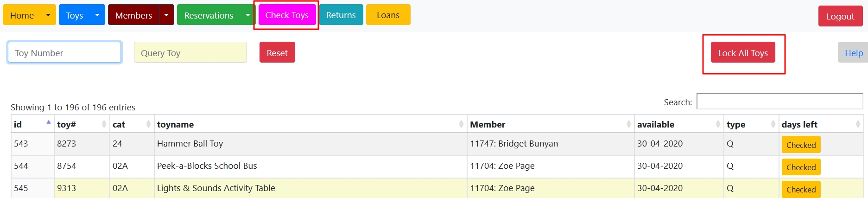Sort by toy# column sort icon
The height and width of the screenshot is (198, 868).
(104, 124)
